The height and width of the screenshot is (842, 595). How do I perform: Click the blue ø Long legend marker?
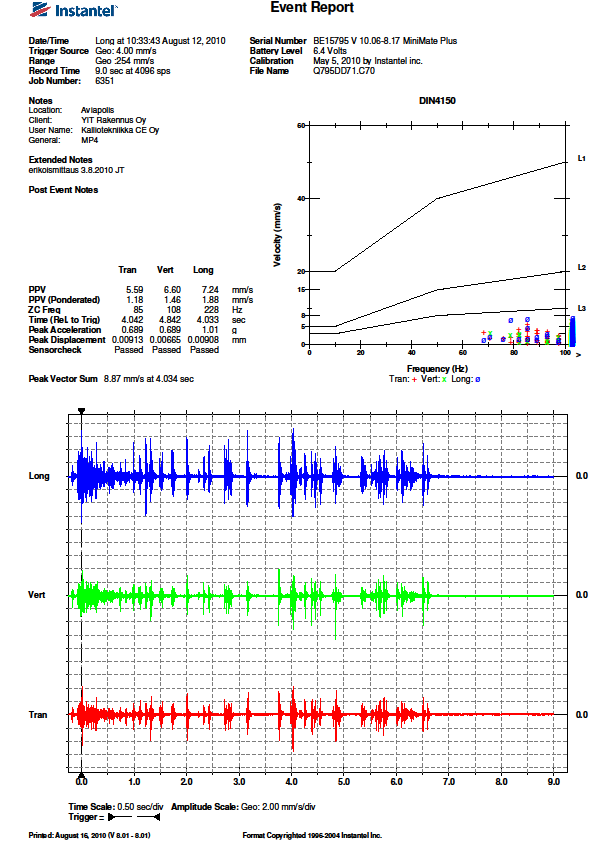478,379
